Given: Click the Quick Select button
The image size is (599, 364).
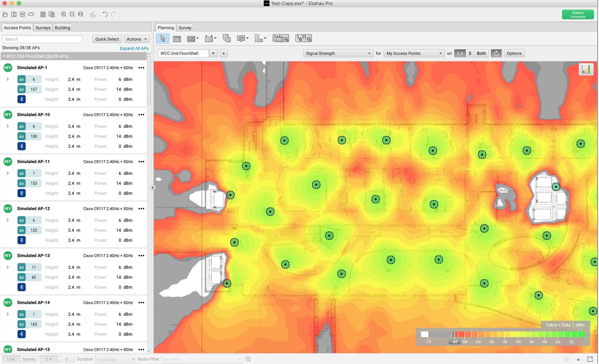Looking at the screenshot, I should pyautogui.click(x=107, y=39).
